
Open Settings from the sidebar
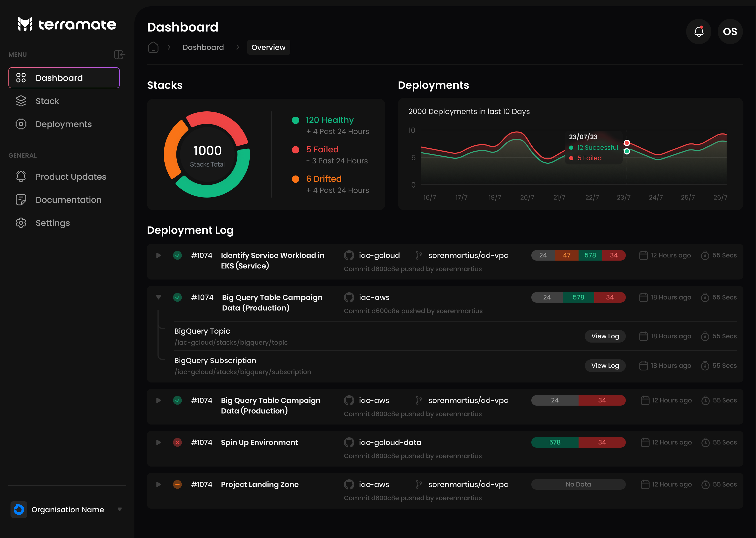(x=52, y=223)
